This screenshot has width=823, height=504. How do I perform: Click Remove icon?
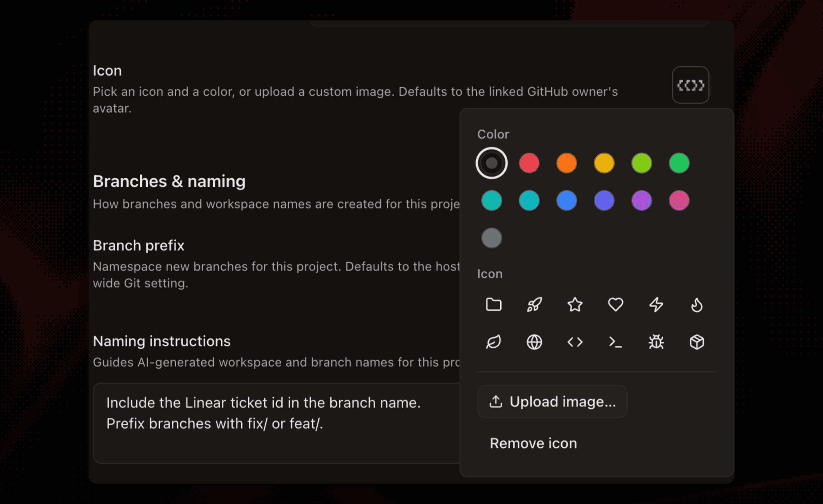click(x=533, y=443)
